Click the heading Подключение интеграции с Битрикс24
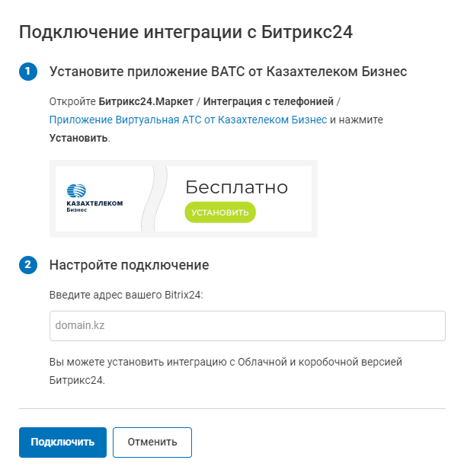 point(186,32)
